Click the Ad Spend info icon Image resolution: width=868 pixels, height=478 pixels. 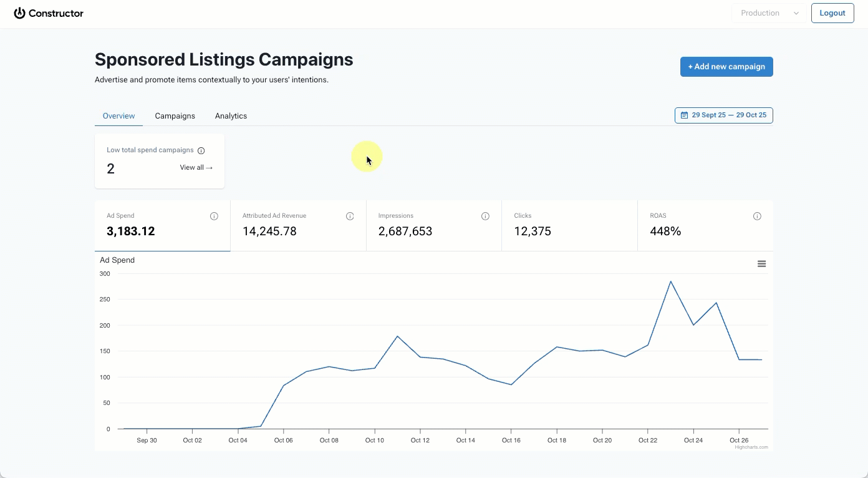point(214,217)
